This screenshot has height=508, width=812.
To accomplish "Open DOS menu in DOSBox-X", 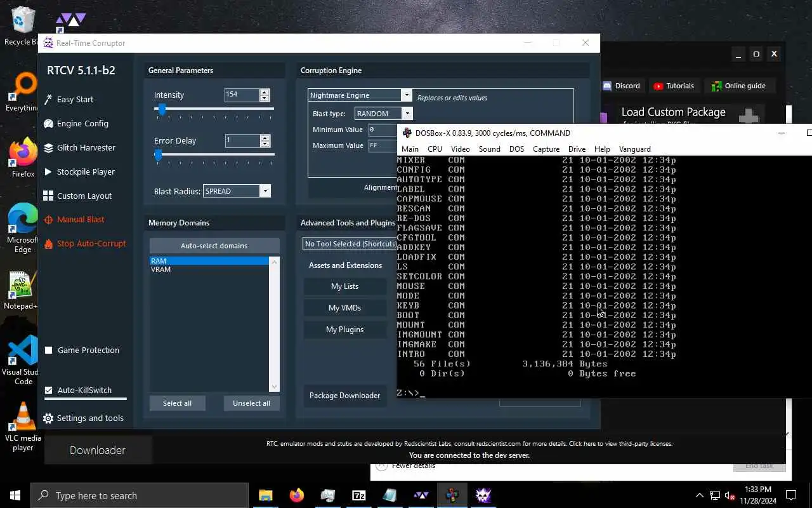I will point(516,149).
